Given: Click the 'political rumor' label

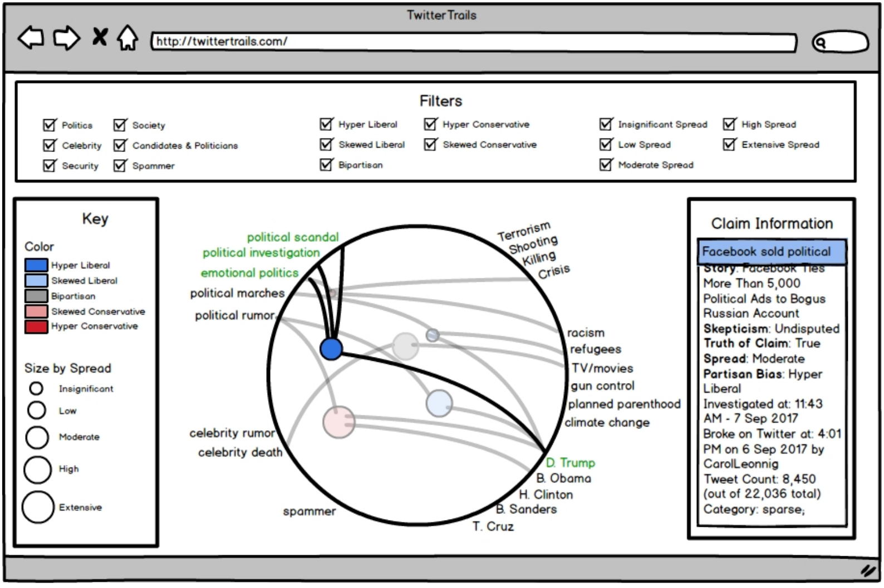Looking at the screenshot, I should 235,315.
